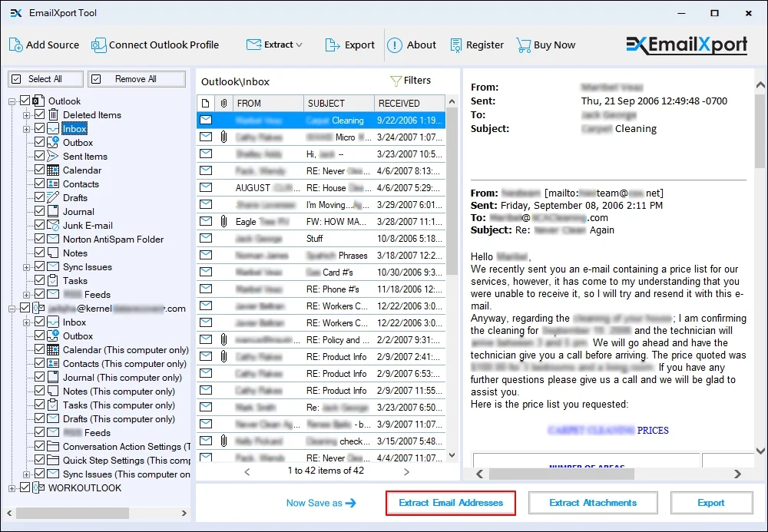Image resolution: width=768 pixels, height=532 pixels.
Task: Select the Buy Now cart icon
Action: click(525, 45)
